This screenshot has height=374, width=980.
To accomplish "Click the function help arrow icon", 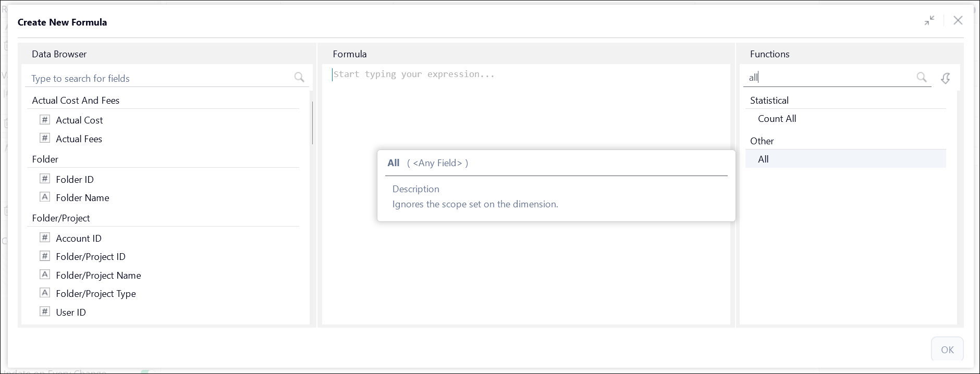I will pyautogui.click(x=946, y=78).
